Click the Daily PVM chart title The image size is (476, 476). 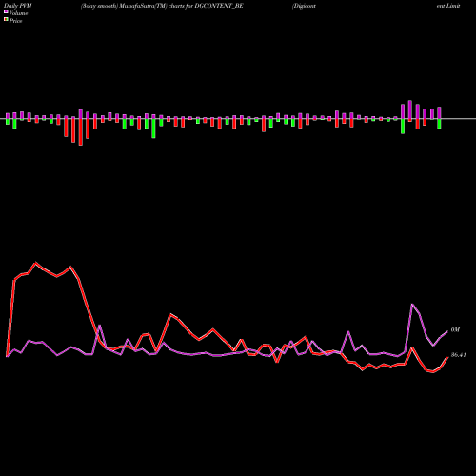click(x=18, y=6)
